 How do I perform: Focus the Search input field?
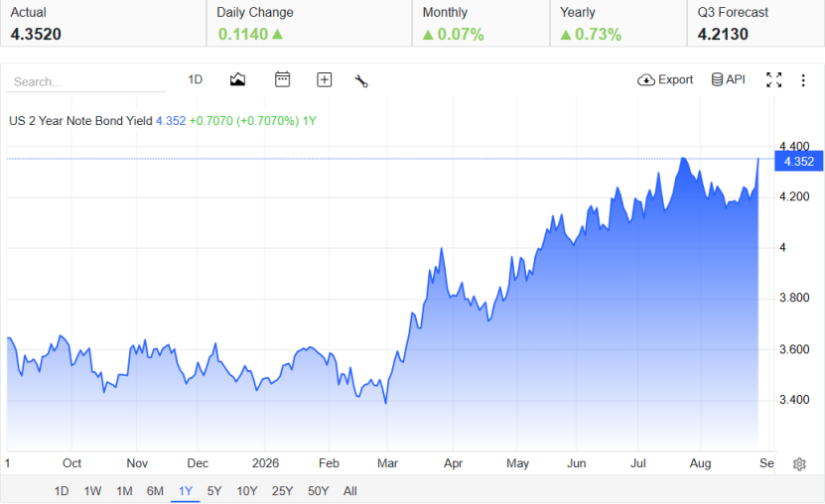coord(85,82)
